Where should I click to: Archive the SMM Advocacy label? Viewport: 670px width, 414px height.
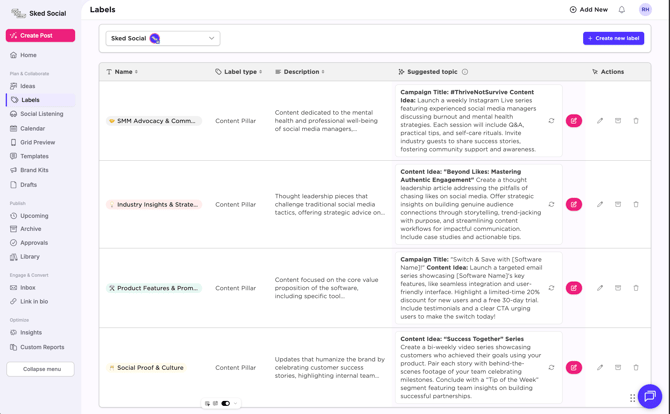pyautogui.click(x=618, y=121)
